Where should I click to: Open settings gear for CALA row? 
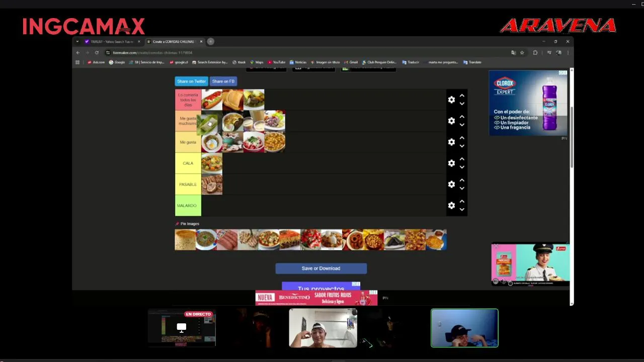click(x=451, y=163)
